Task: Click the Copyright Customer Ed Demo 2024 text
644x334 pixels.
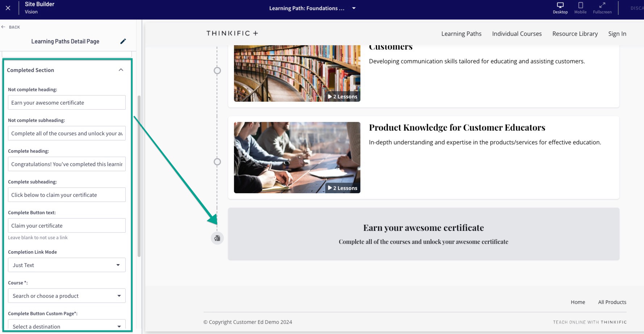Action: point(248,322)
